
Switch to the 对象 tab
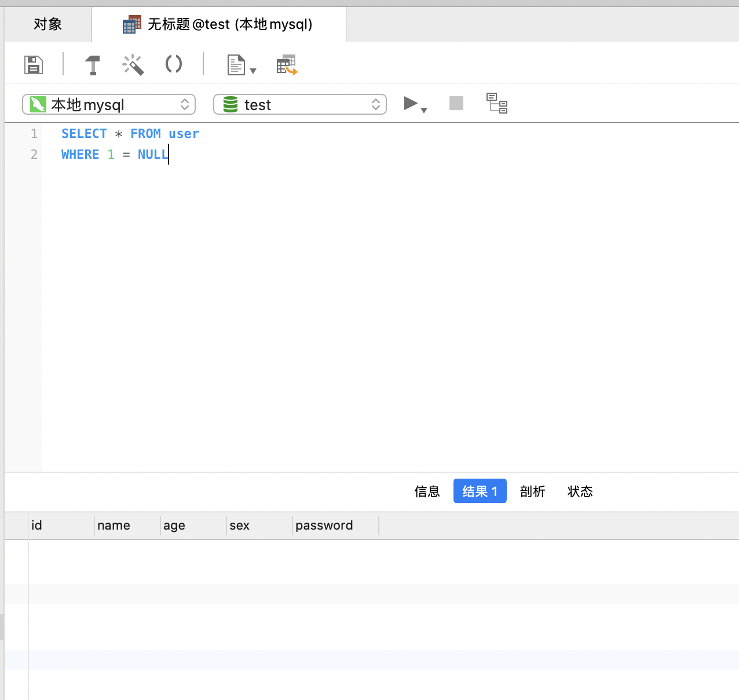click(48, 24)
